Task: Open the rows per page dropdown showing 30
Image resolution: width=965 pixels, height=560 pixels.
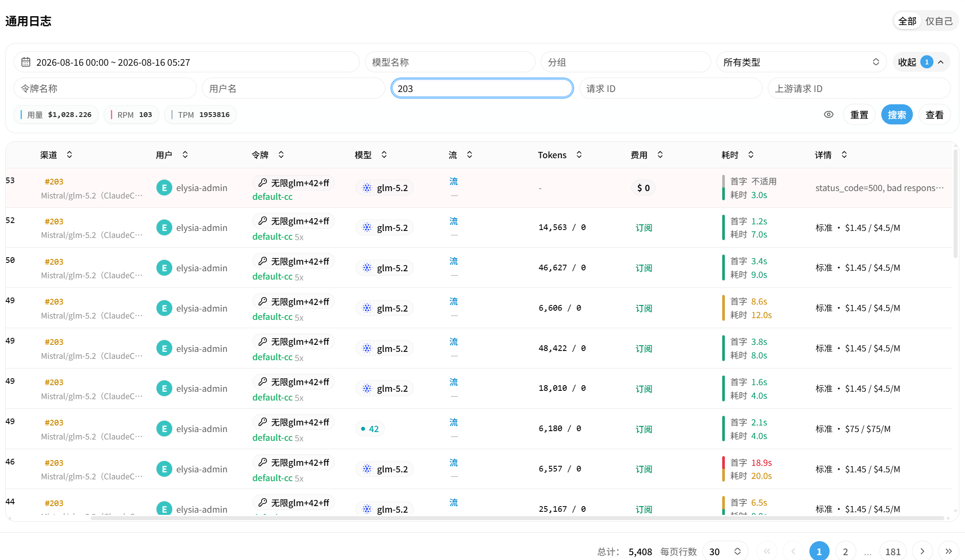Action: click(x=725, y=551)
